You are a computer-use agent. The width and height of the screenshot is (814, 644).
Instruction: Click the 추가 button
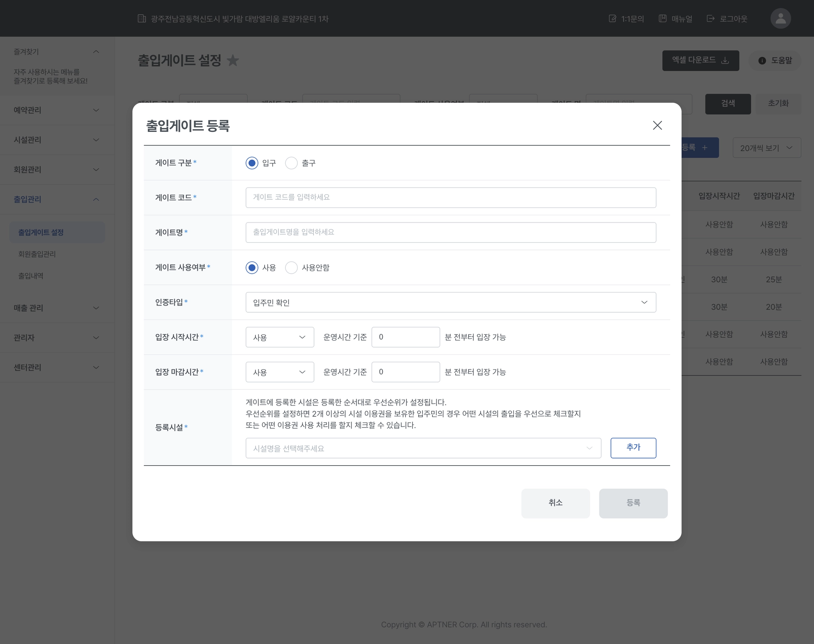[x=633, y=448]
